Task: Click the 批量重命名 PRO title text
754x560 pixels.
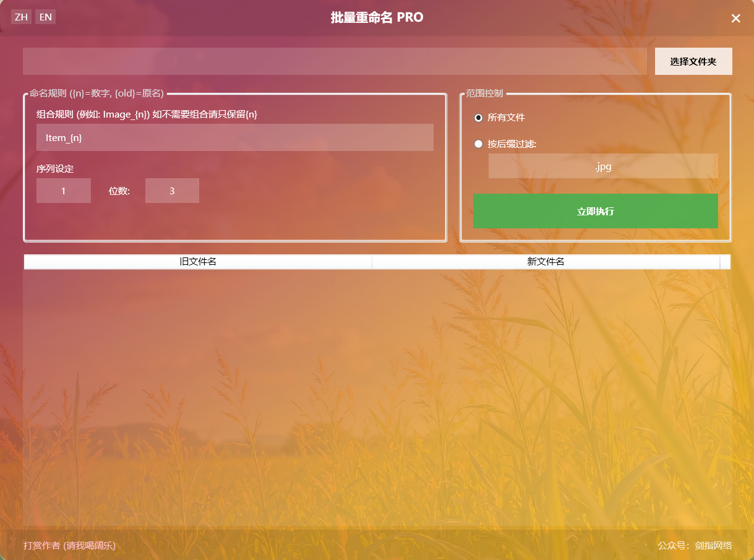Action: click(x=377, y=18)
